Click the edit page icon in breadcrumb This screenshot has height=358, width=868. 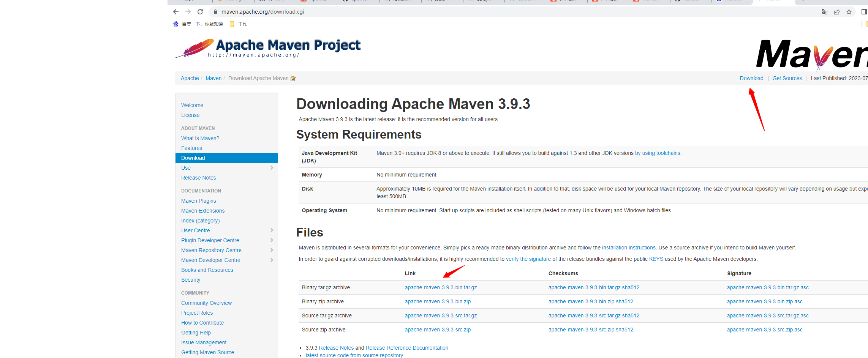[x=293, y=79]
